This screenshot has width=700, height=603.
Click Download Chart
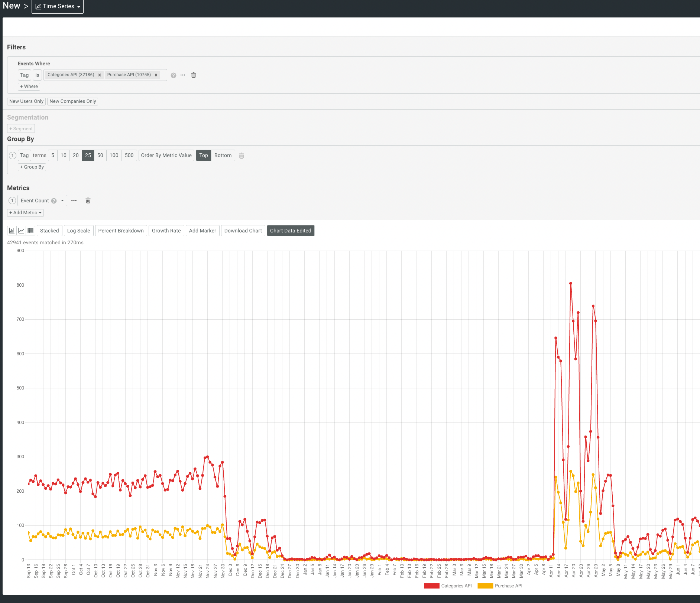[243, 231]
